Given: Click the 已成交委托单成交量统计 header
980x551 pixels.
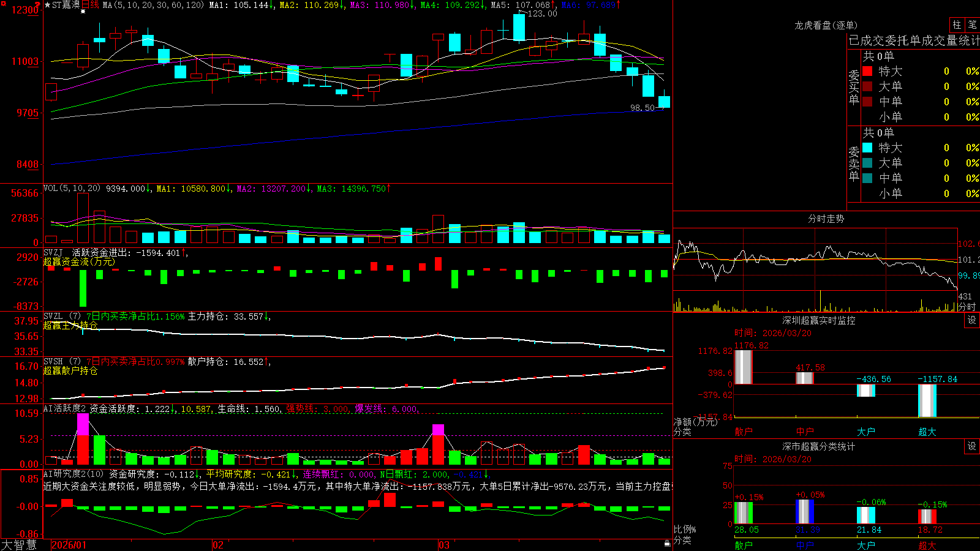Looking at the screenshot, I should 914,40.
